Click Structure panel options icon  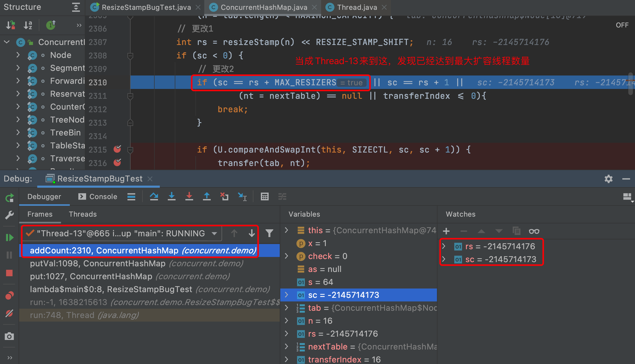pos(76,7)
